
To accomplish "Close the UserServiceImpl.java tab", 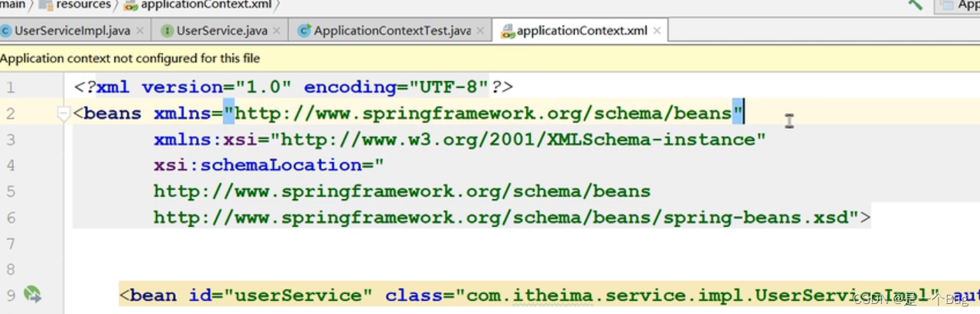I will pos(140,31).
